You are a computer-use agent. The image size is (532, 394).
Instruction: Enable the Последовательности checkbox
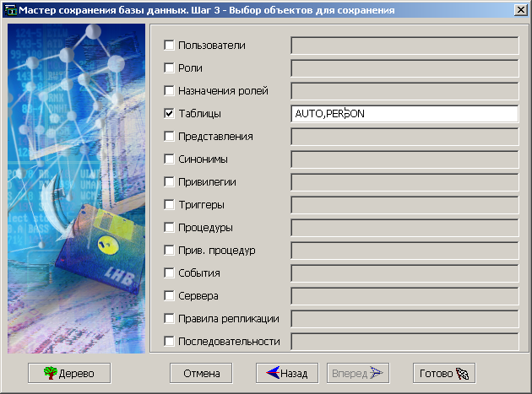(x=169, y=341)
